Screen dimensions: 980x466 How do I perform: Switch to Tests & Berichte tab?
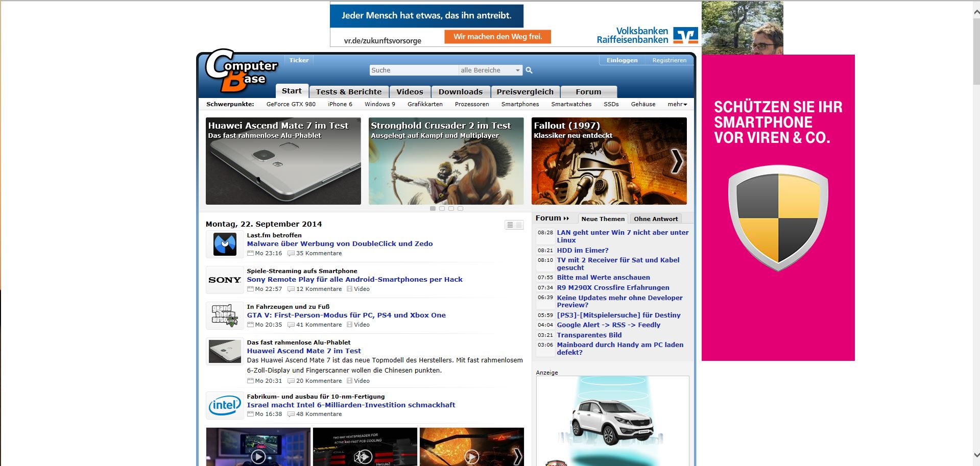tap(349, 92)
